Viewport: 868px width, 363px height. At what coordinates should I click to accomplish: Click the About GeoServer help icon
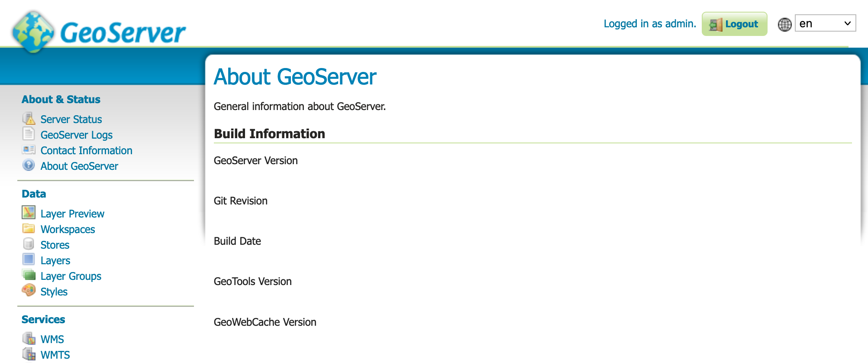click(x=29, y=165)
